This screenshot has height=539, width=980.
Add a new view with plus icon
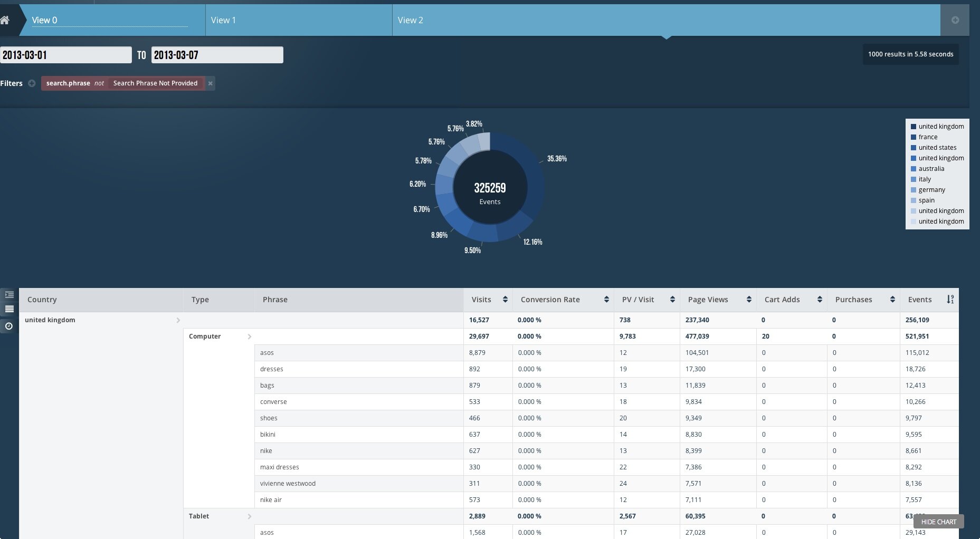(955, 20)
